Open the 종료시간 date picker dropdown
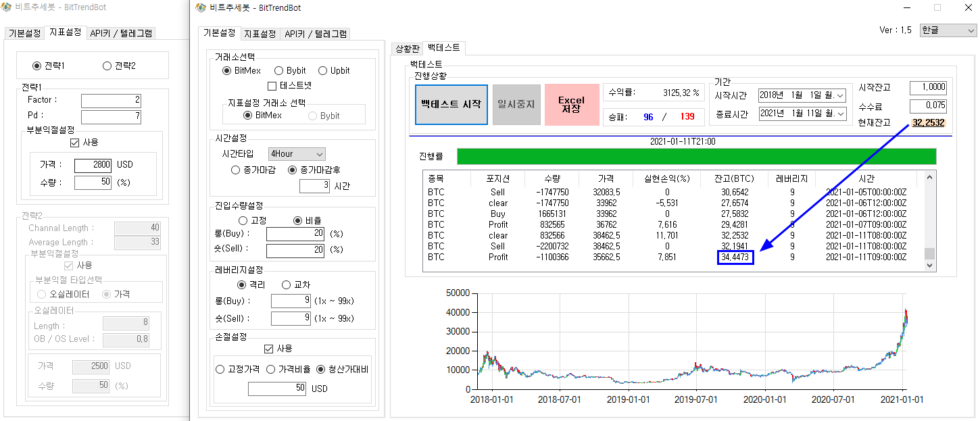Image resolution: width=980 pixels, height=421 pixels. pyautogui.click(x=841, y=114)
